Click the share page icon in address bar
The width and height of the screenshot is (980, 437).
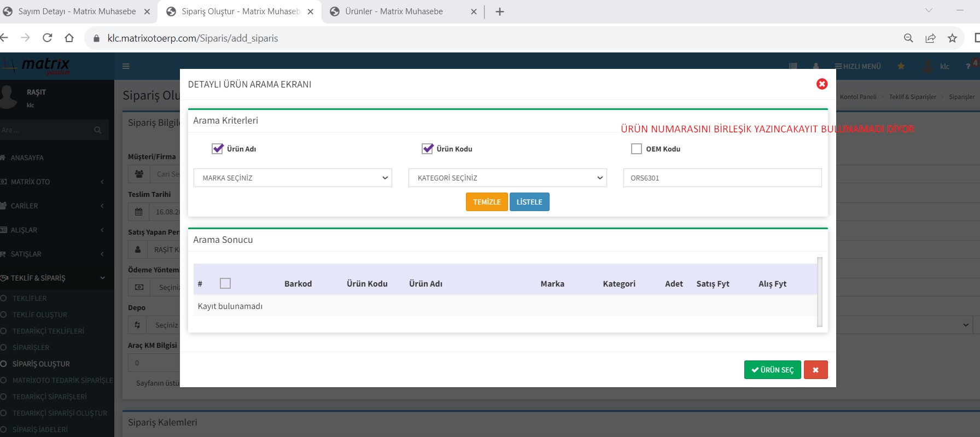[930, 38]
